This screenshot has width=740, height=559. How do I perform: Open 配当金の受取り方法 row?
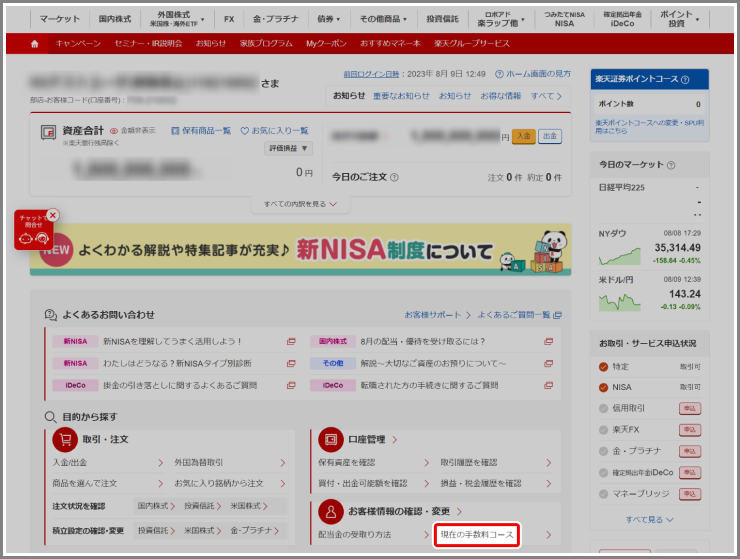[x=373, y=535]
